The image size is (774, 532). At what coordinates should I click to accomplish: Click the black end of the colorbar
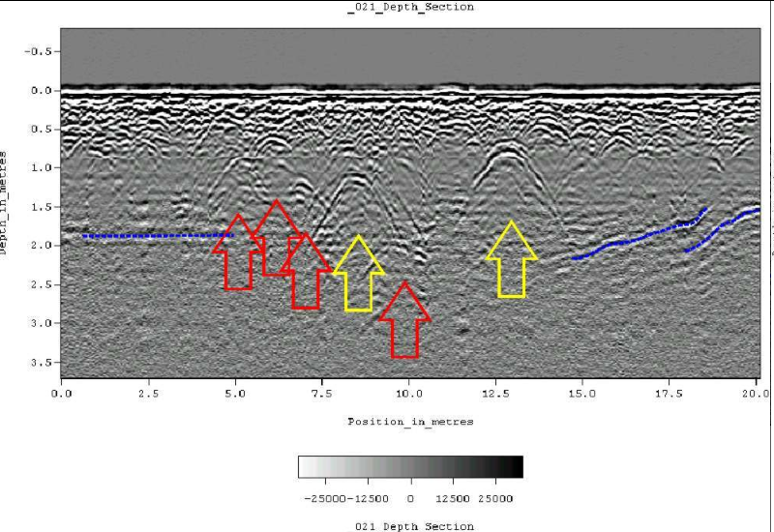(x=514, y=467)
